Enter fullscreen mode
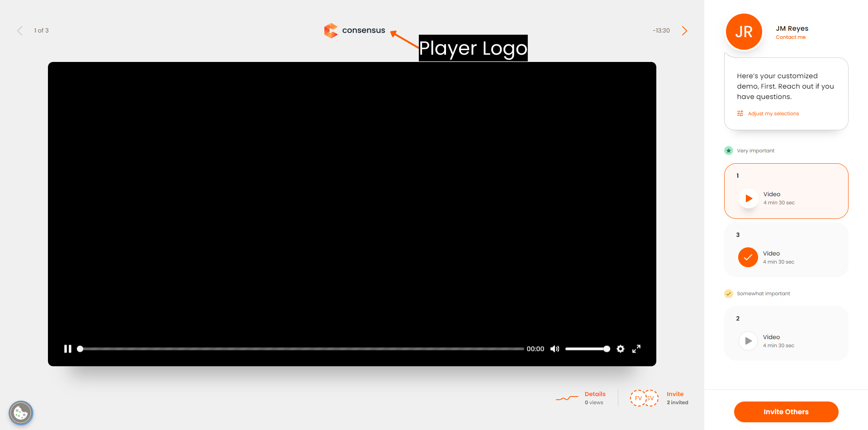The width and height of the screenshot is (868, 430). point(636,349)
